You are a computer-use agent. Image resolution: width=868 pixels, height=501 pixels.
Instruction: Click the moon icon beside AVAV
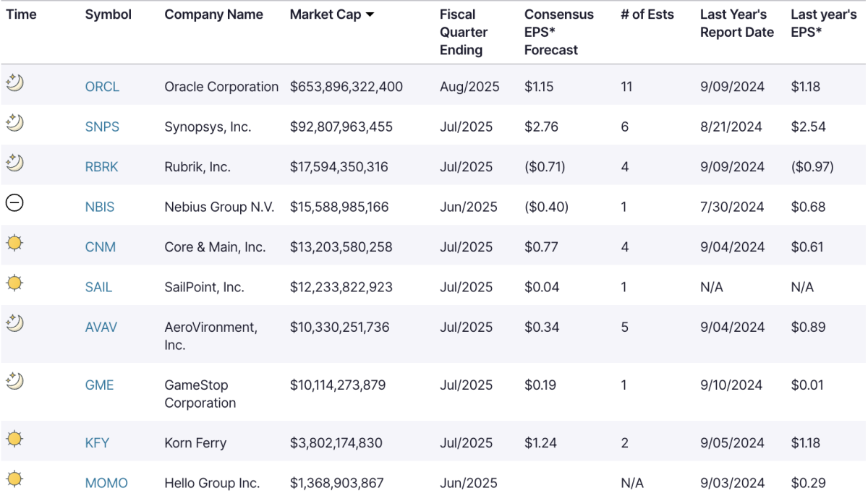click(14, 323)
